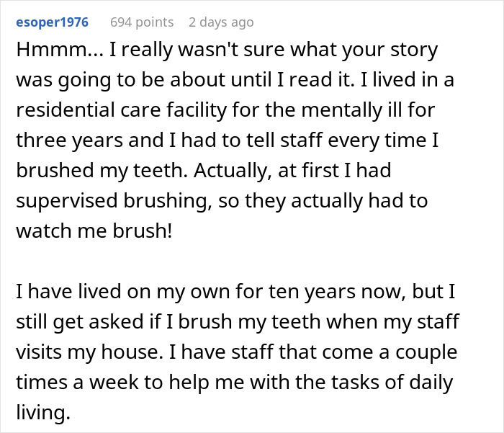Click the phrase 'three years' in the comment
This screenshot has width=504, height=433.
pyautogui.click(x=69, y=140)
